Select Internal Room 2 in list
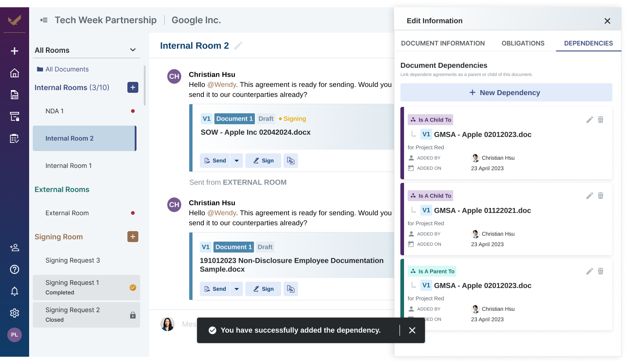The height and width of the screenshot is (364, 627). click(x=85, y=138)
